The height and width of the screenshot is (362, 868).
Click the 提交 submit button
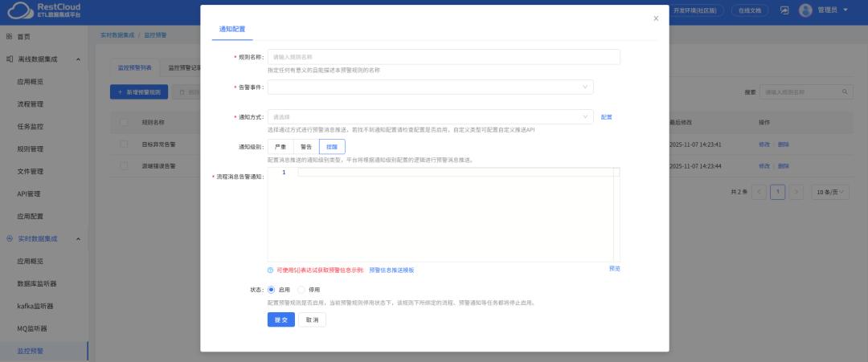pos(281,320)
